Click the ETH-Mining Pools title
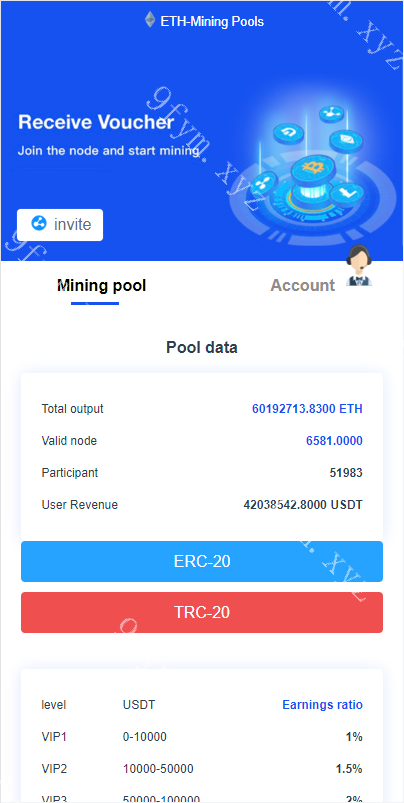 pyautogui.click(x=212, y=22)
